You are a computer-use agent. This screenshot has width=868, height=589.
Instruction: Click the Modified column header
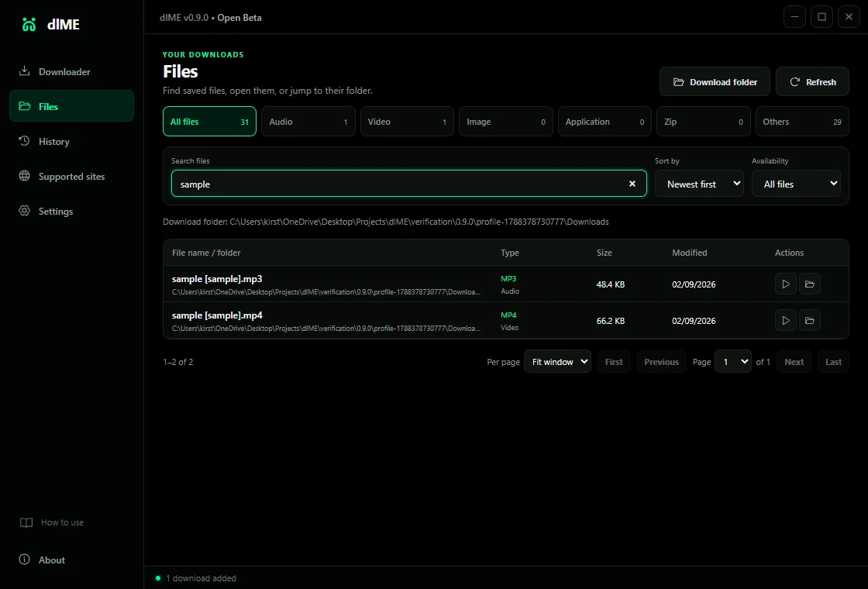point(689,253)
